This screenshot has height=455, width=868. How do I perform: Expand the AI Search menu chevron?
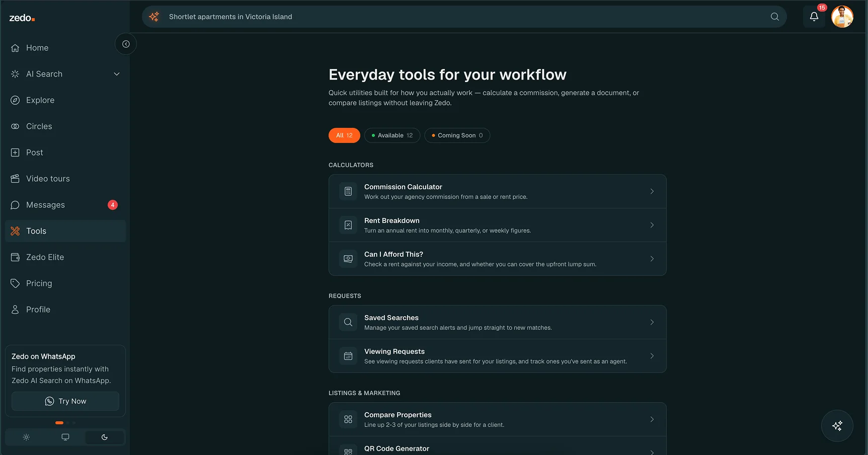(x=117, y=74)
